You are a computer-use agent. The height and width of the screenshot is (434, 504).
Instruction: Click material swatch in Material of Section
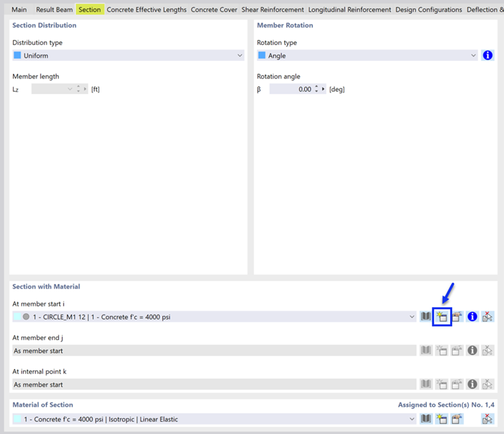(17, 419)
